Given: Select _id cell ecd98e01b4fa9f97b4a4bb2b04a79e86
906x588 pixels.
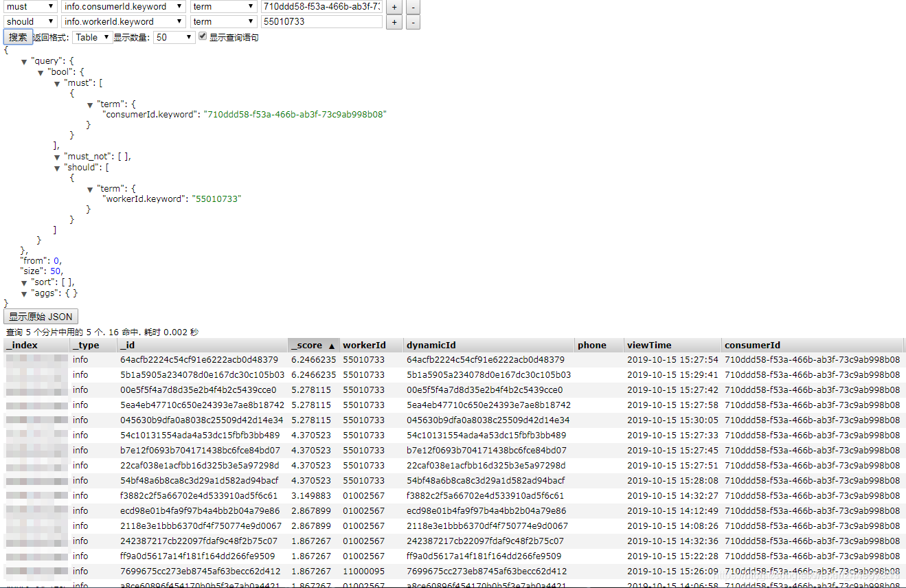Looking at the screenshot, I should [x=200, y=510].
